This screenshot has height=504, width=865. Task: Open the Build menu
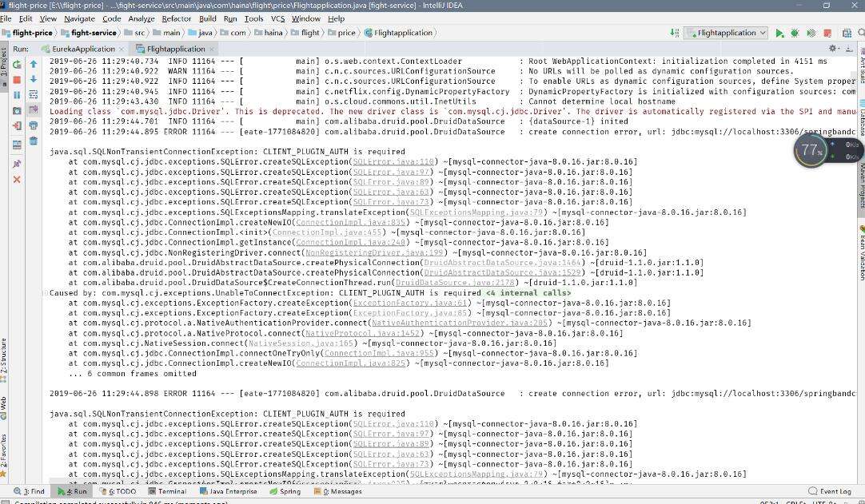207,18
